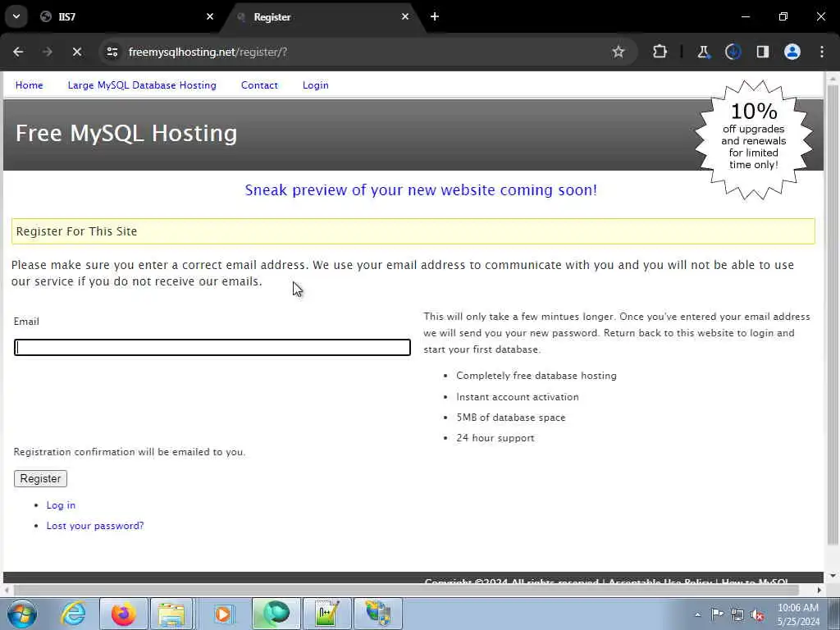Open the Home navigation link

[x=29, y=85]
